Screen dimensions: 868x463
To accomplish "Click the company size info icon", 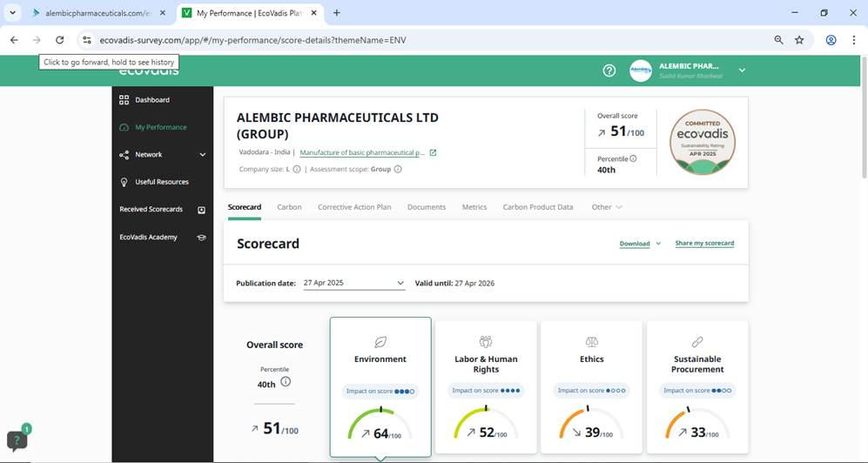I will (297, 170).
